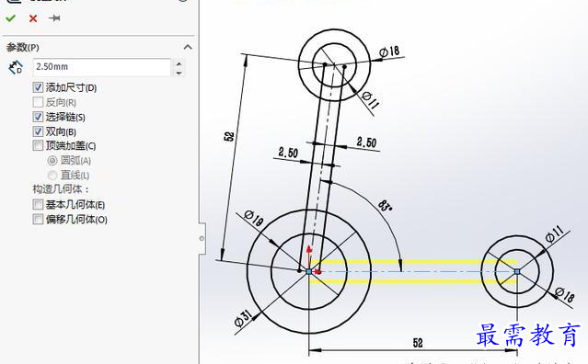Select the sketch origin point marker
The width and height of the screenshot is (588, 364).
pyautogui.click(x=308, y=271)
